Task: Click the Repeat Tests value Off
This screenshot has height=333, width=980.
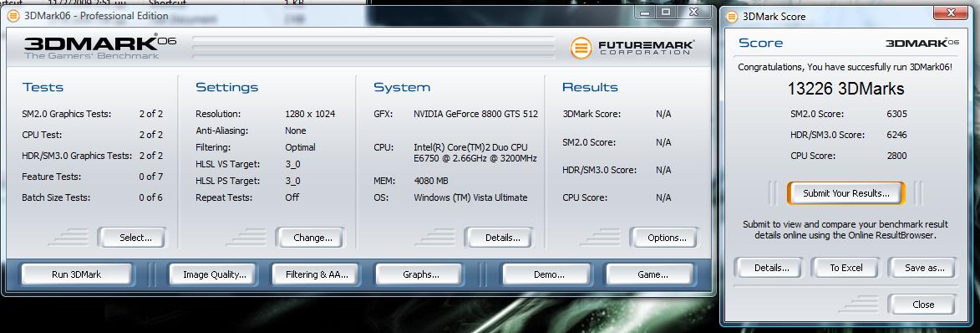Action: [292, 197]
